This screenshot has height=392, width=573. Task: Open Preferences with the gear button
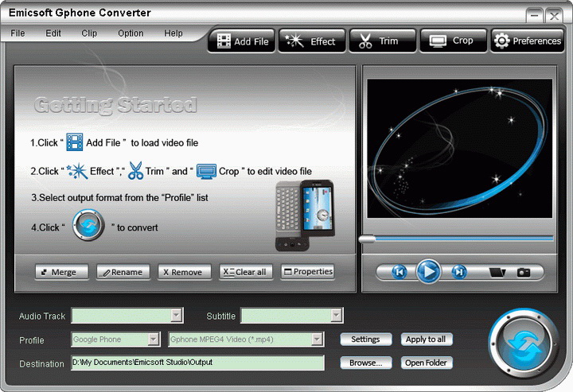(528, 41)
